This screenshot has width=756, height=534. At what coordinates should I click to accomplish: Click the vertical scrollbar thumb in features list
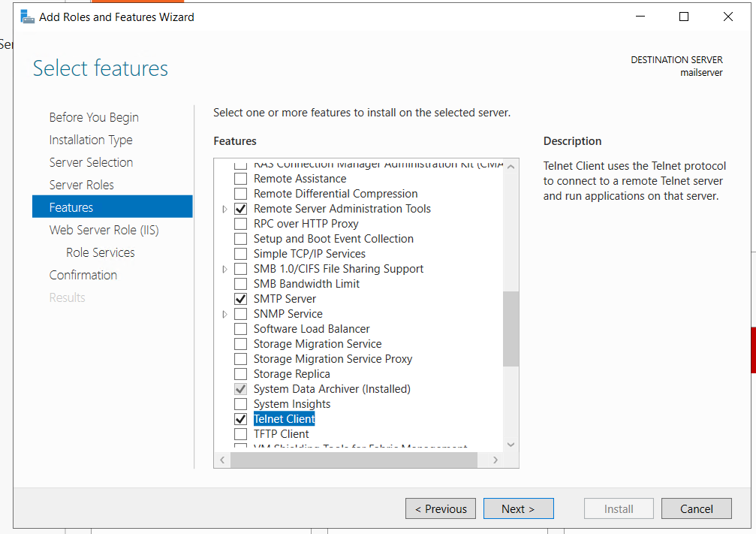click(511, 329)
